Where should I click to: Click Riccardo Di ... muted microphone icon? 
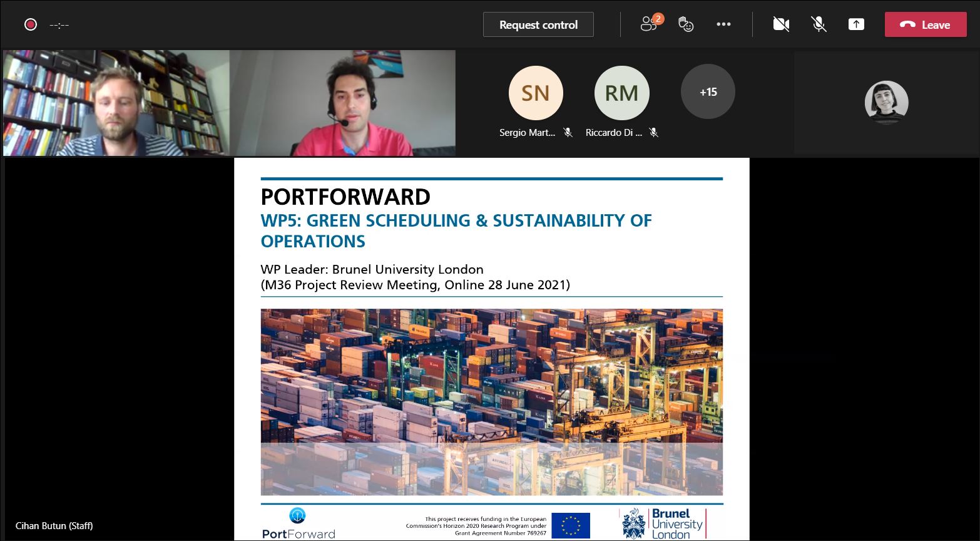tap(653, 133)
